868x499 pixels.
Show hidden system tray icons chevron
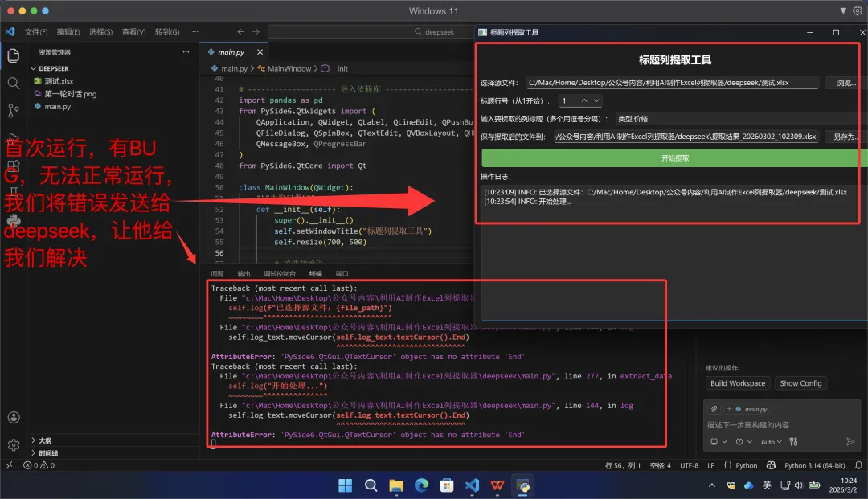[x=712, y=485]
